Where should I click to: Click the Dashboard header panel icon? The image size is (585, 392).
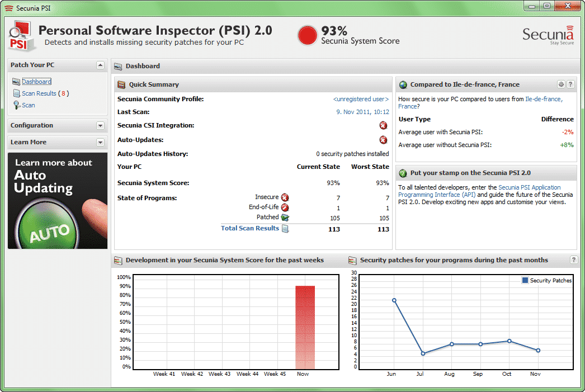pyautogui.click(x=118, y=67)
